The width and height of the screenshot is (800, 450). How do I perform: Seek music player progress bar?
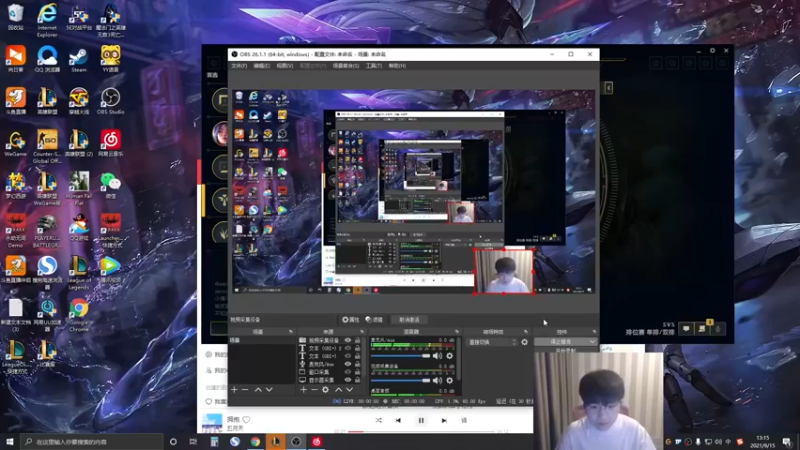[x=421, y=432]
